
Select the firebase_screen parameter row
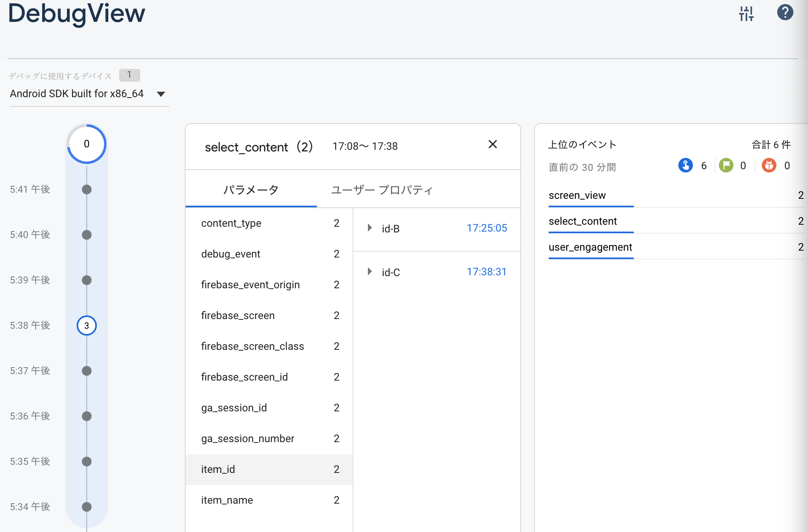click(269, 315)
